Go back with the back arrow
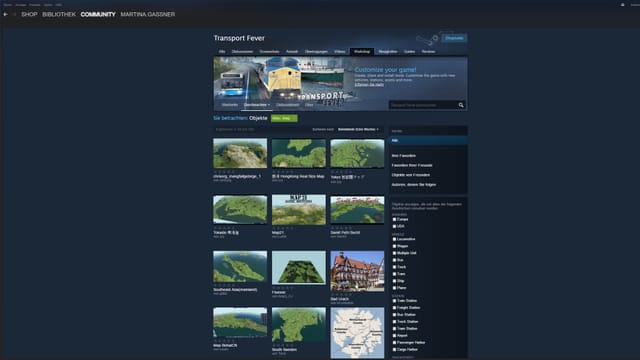This screenshot has width=640, height=360. click(5, 14)
